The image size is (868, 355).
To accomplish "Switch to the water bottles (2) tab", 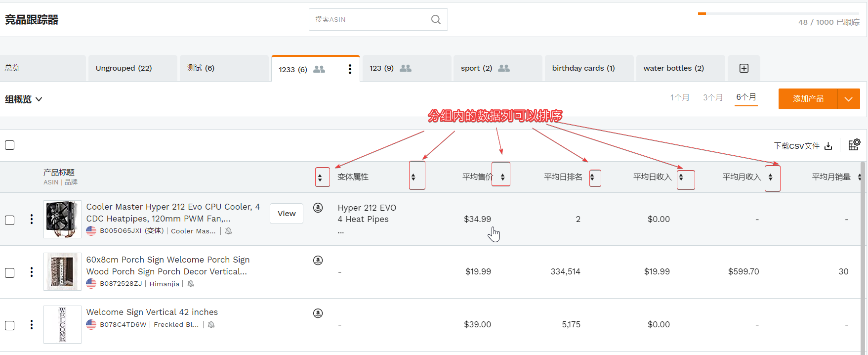I will click(x=673, y=68).
